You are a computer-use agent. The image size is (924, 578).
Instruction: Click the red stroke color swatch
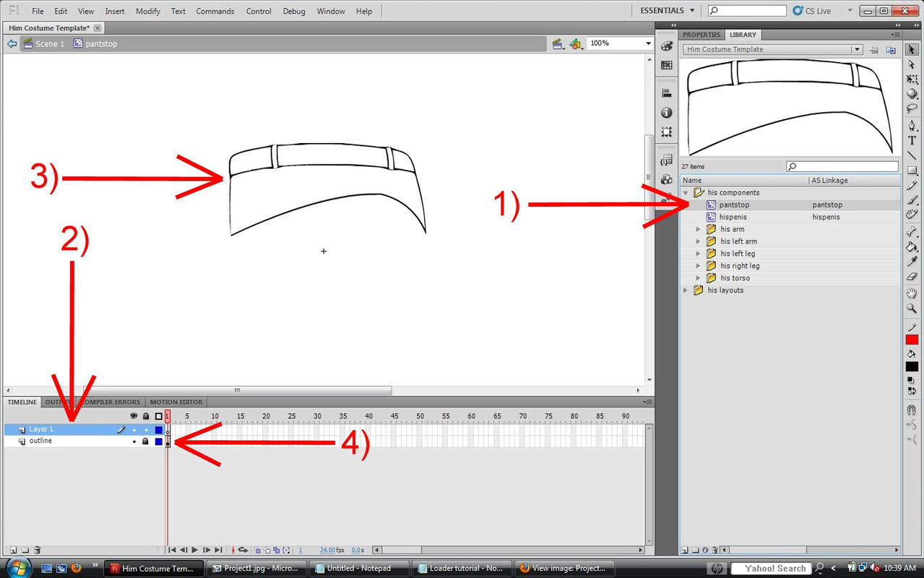[912, 340]
